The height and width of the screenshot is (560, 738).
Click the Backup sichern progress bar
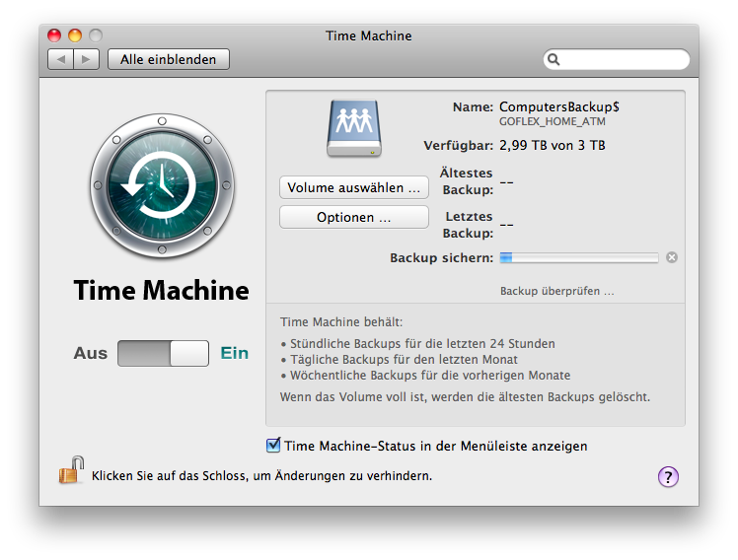(x=579, y=257)
